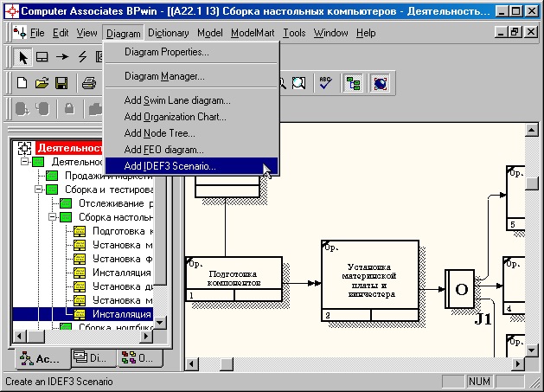Open the Window menu
The width and height of the screenshot is (544, 392).
[x=330, y=33]
